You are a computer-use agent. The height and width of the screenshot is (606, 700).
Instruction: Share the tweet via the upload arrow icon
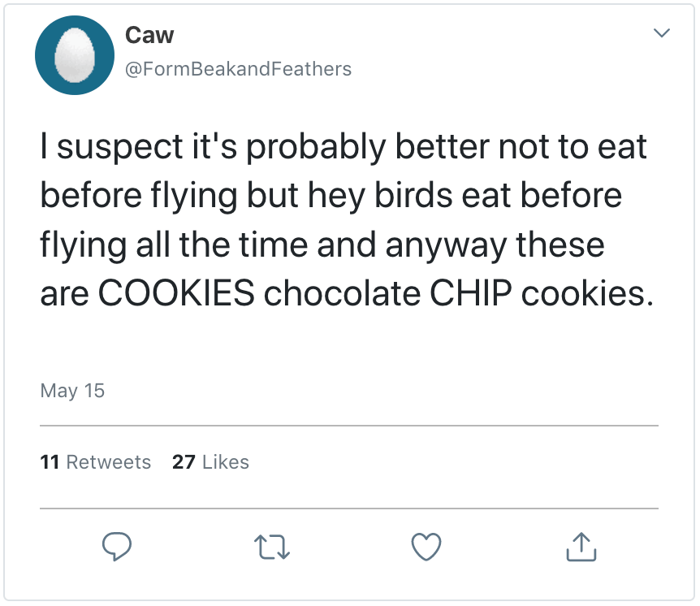[x=581, y=547]
